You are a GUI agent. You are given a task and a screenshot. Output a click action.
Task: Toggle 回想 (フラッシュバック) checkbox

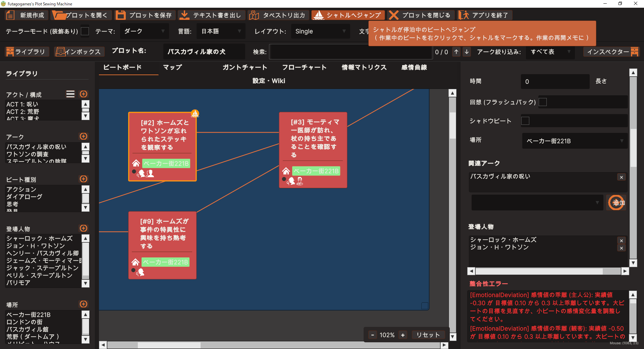tap(542, 102)
